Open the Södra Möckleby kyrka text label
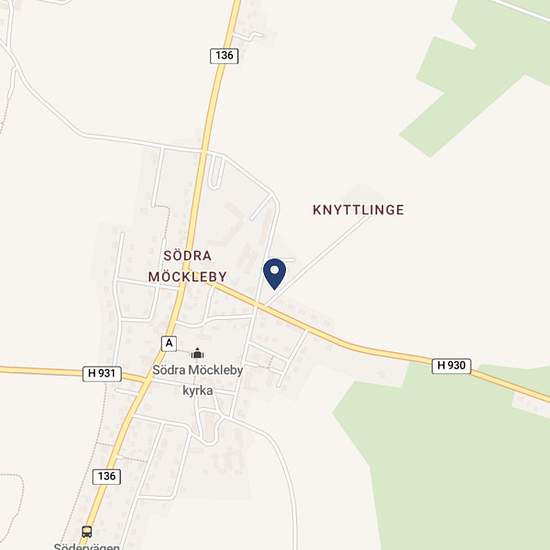Screen dimensions: 550x550 197,380
